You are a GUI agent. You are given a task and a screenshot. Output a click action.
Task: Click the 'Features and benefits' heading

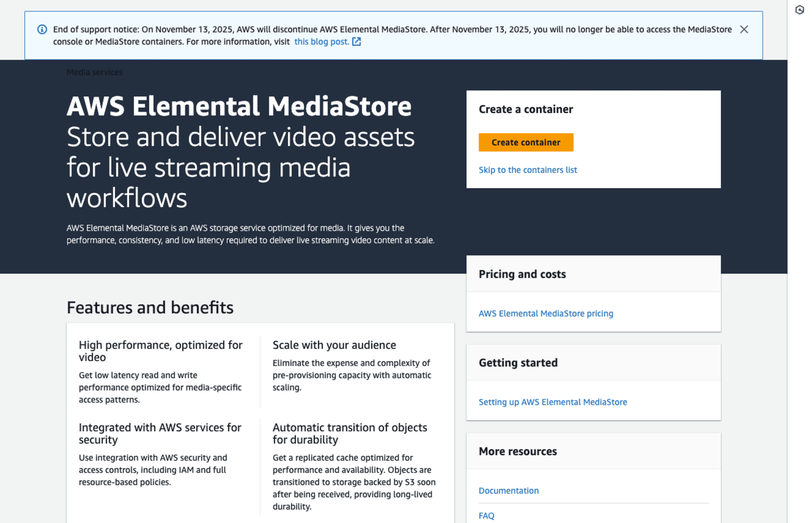(150, 307)
